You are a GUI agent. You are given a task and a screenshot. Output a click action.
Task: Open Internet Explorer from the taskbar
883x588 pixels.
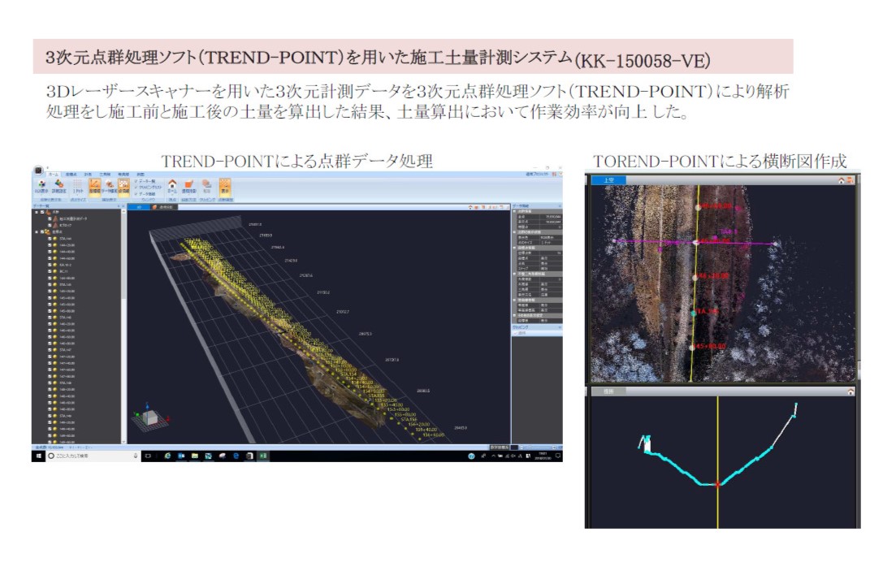tap(167, 456)
